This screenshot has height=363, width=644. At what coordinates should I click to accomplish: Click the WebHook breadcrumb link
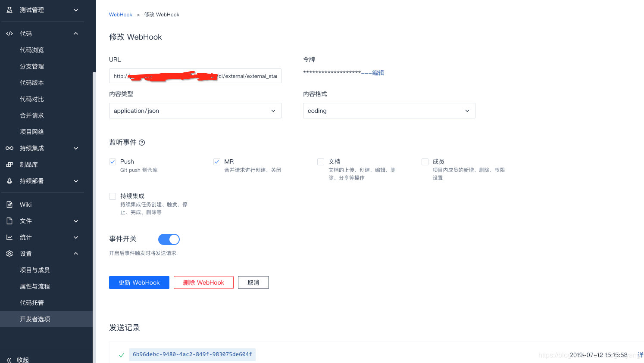click(121, 15)
